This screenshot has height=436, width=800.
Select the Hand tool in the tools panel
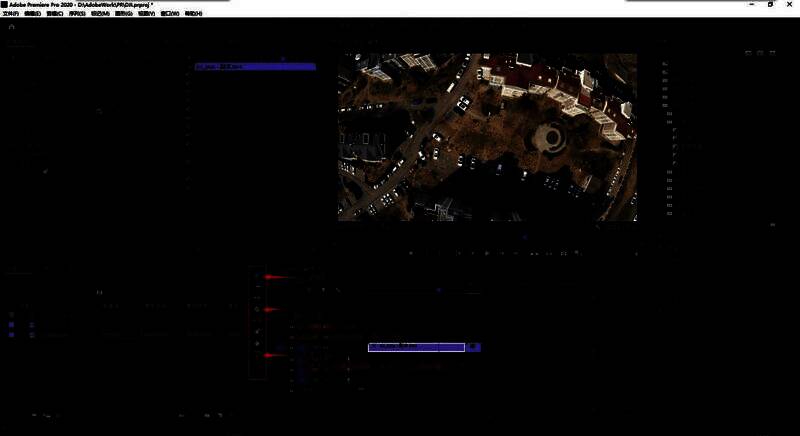point(258,343)
